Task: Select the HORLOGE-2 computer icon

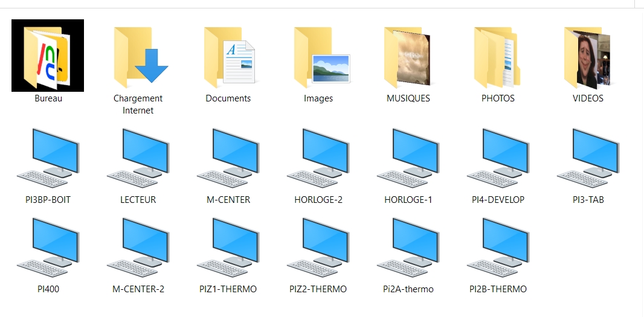Action: pos(318,158)
